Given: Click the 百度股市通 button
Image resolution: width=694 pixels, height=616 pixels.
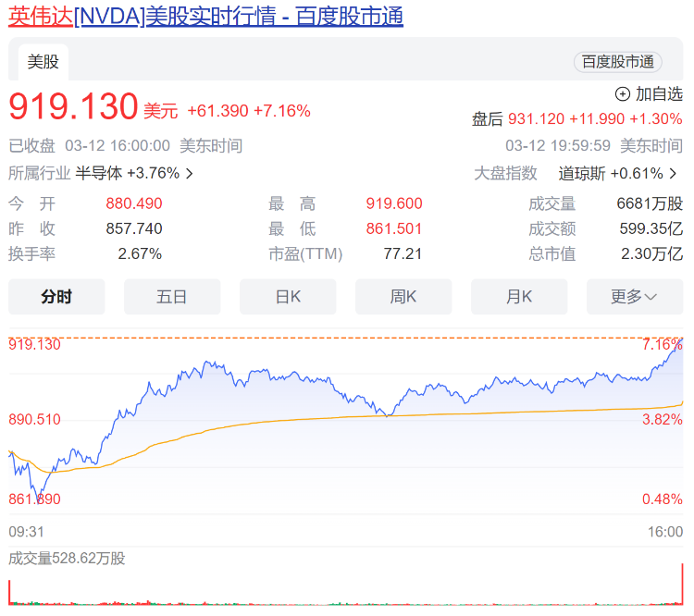Looking at the screenshot, I should [618, 62].
